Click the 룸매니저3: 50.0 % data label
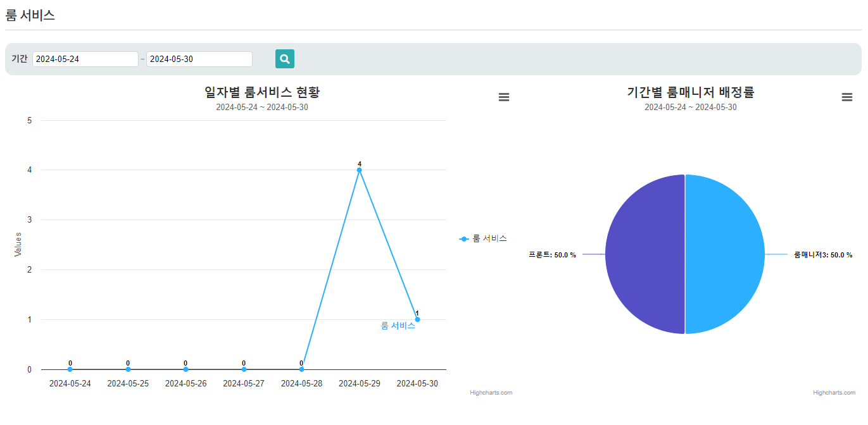Viewport: 868px width, 425px height. [x=823, y=255]
